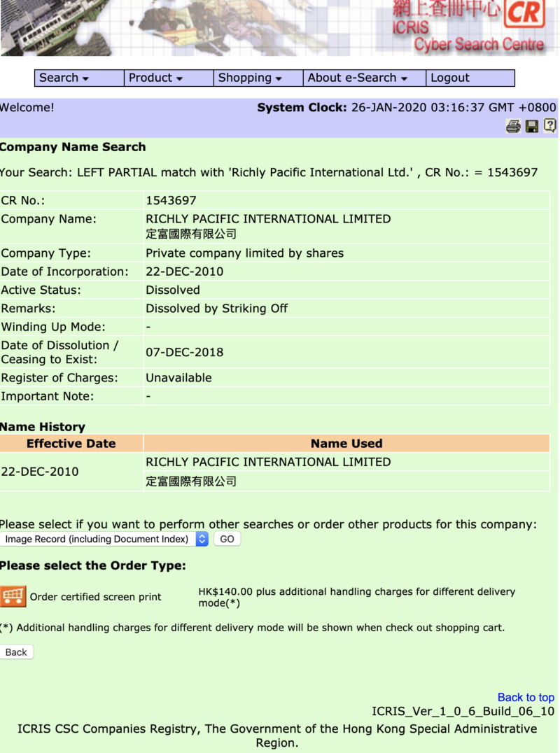The height and width of the screenshot is (753, 560).
Task: Click the CR logo in the header
Action: (524, 13)
